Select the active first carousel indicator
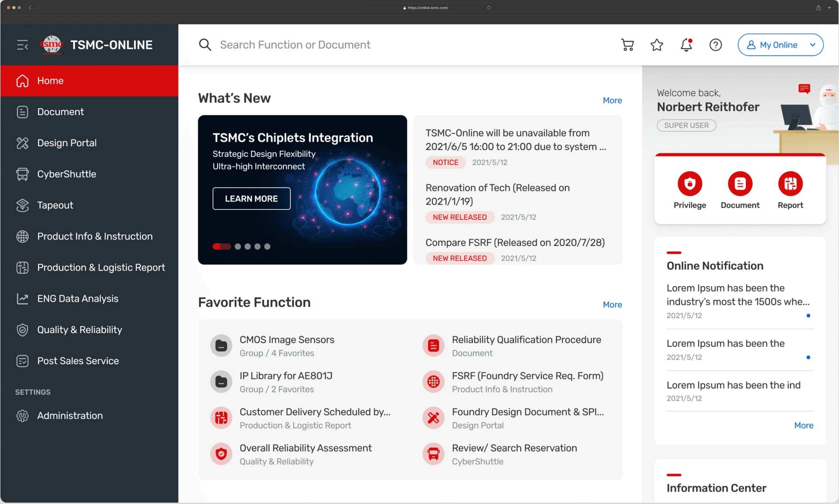839x504 pixels. pyautogui.click(x=222, y=246)
